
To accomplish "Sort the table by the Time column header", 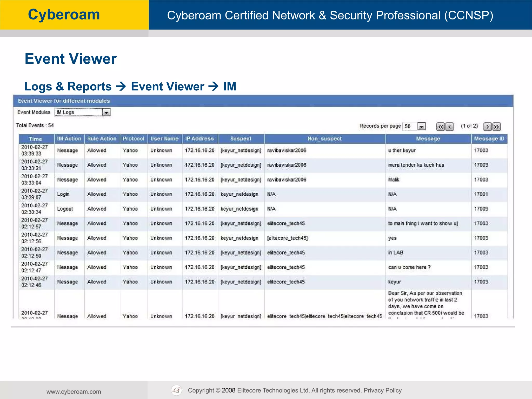I will (x=36, y=139).
